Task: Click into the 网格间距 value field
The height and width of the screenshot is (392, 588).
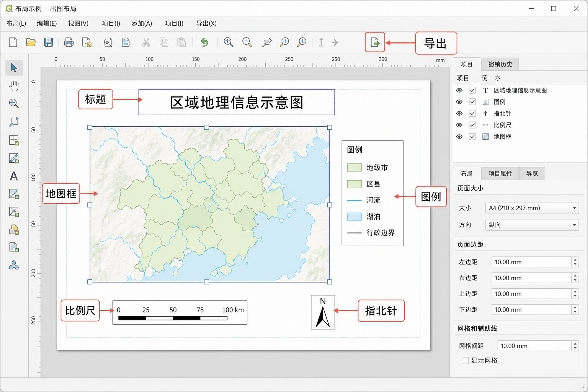Action: point(534,346)
